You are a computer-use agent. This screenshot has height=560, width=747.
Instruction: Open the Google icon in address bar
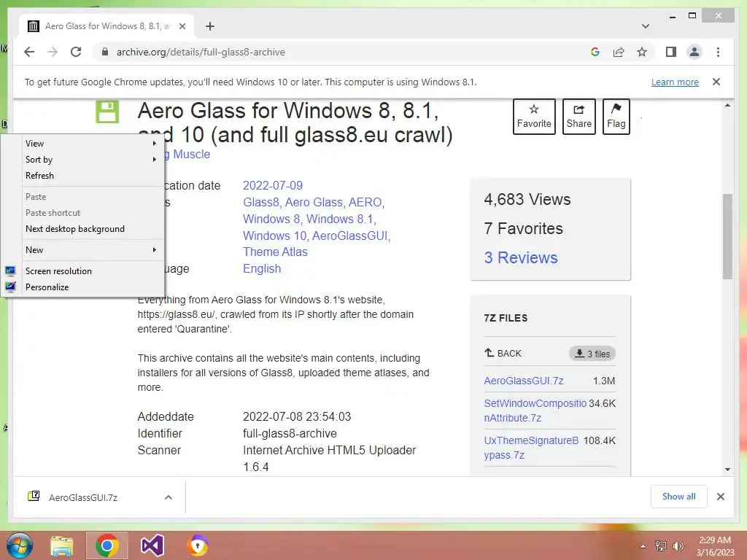595,52
